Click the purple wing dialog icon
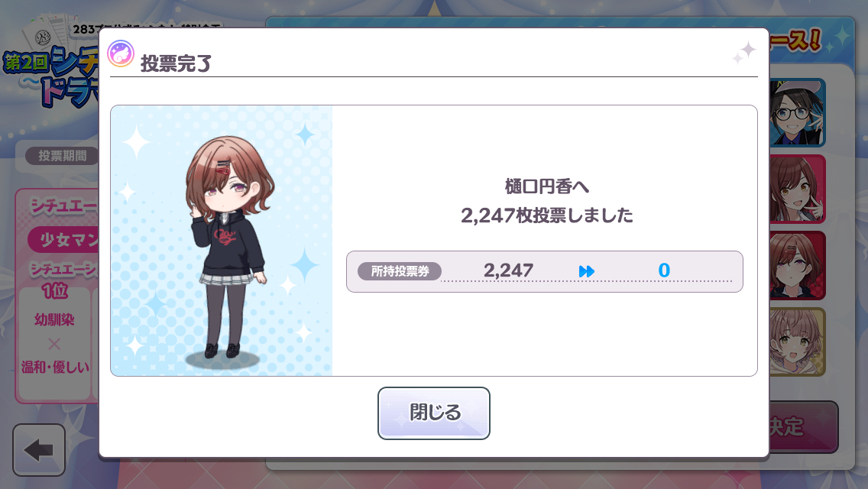 120,53
